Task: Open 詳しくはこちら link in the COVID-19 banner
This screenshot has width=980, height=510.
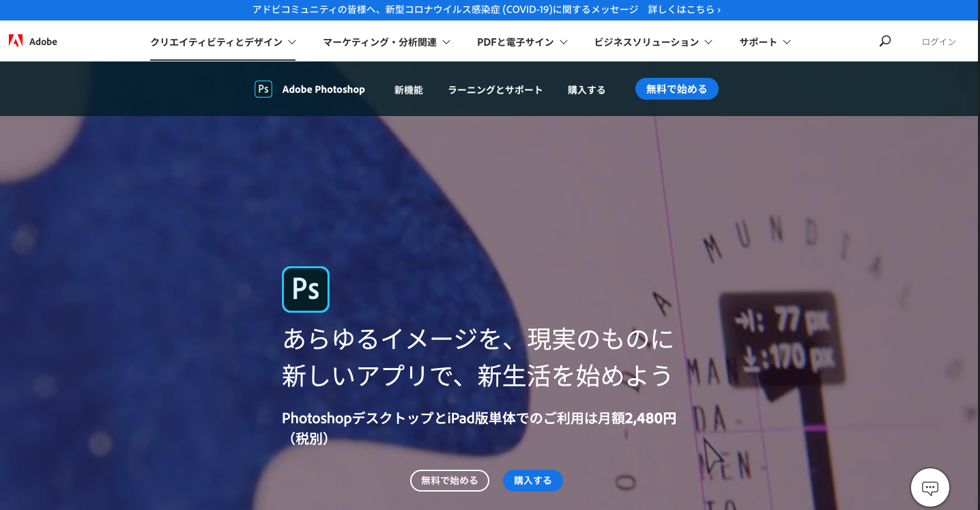Action: (x=684, y=10)
